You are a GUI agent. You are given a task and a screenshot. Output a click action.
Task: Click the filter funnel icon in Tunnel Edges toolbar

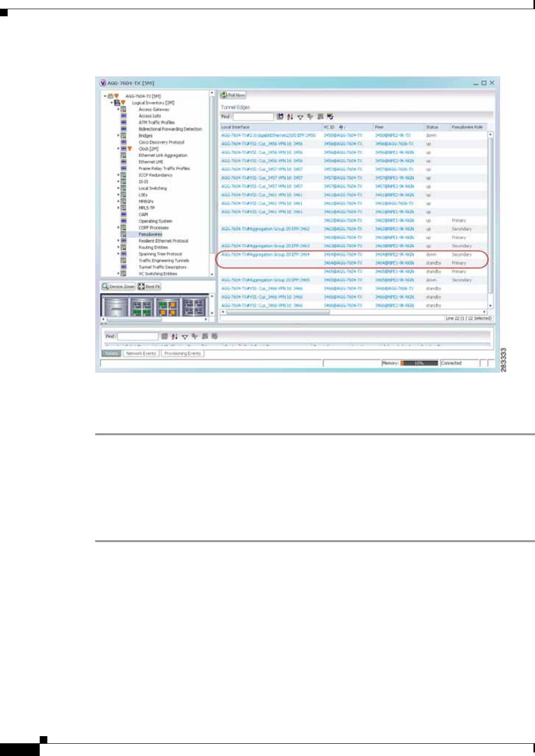pyautogui.click(x=300, y=117)
